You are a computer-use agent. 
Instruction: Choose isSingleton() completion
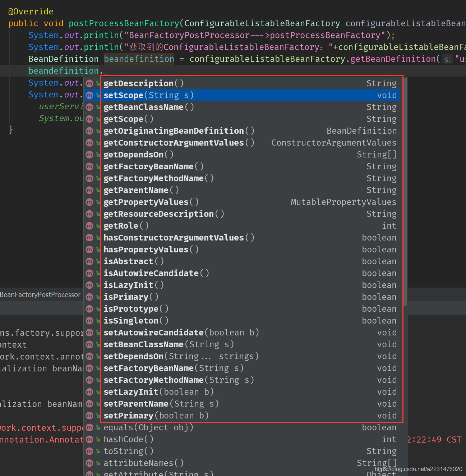243,321
